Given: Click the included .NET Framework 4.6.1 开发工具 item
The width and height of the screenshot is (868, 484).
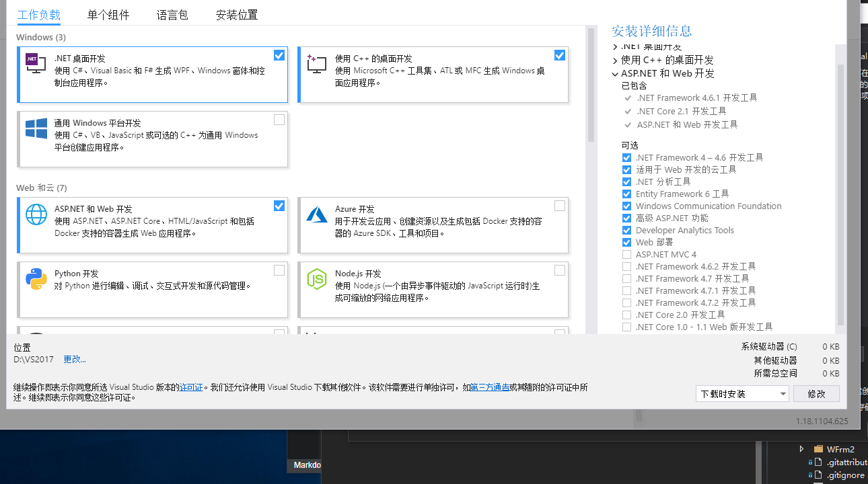Looking at the screenshot, I should (x=697, y=97).
